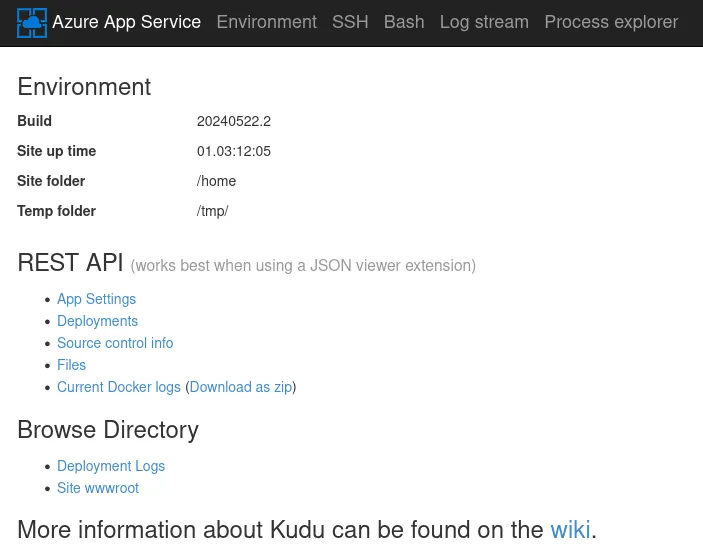Open the Log stream page
Viewport: 703px width, 554px height.
click(x=484, y=22)
